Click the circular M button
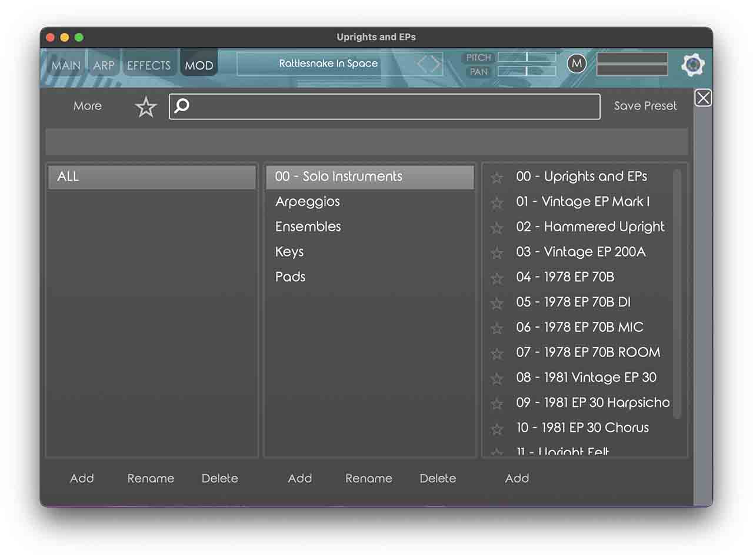Viewport: 753px width, 560px height. 577,64
